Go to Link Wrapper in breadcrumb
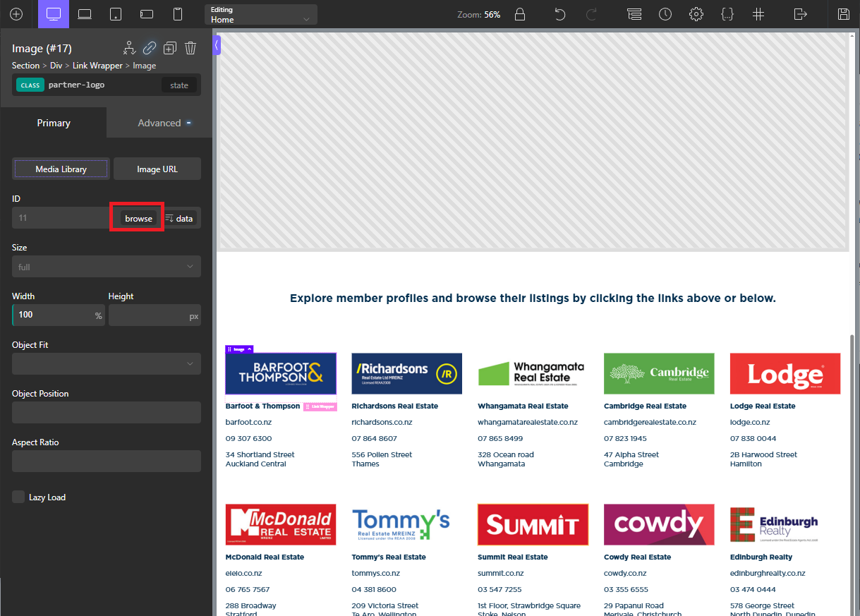860x616 pixels. click(x=98, y=66)
